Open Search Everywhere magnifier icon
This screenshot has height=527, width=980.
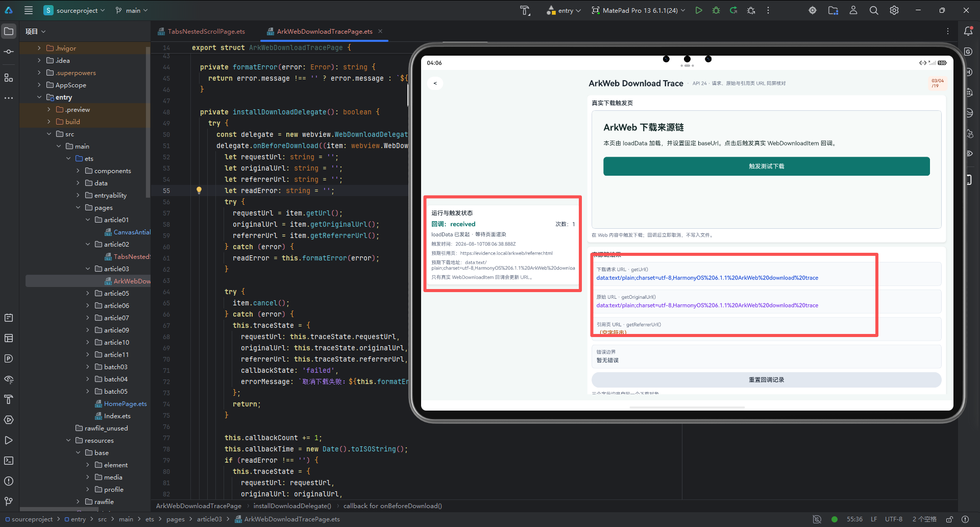874,10
